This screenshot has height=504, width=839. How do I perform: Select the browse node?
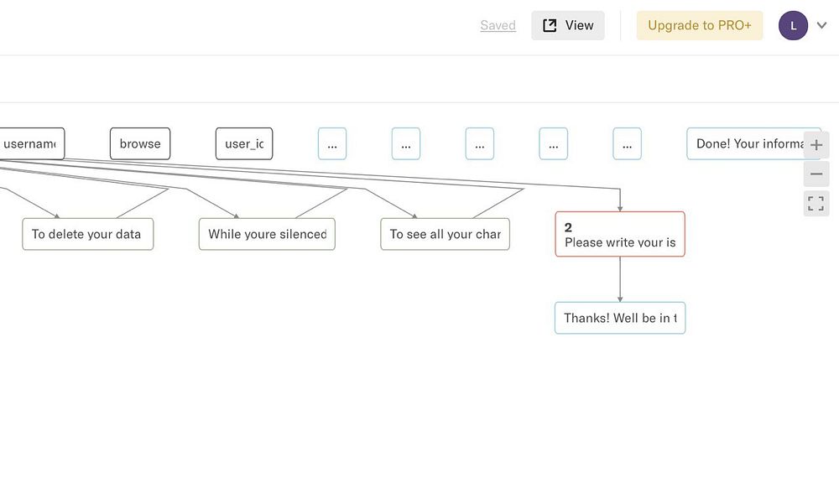[x=140, y=143]
